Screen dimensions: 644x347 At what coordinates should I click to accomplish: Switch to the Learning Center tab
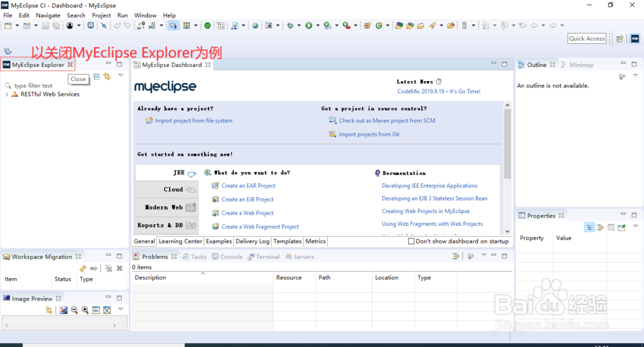(180, 241)
